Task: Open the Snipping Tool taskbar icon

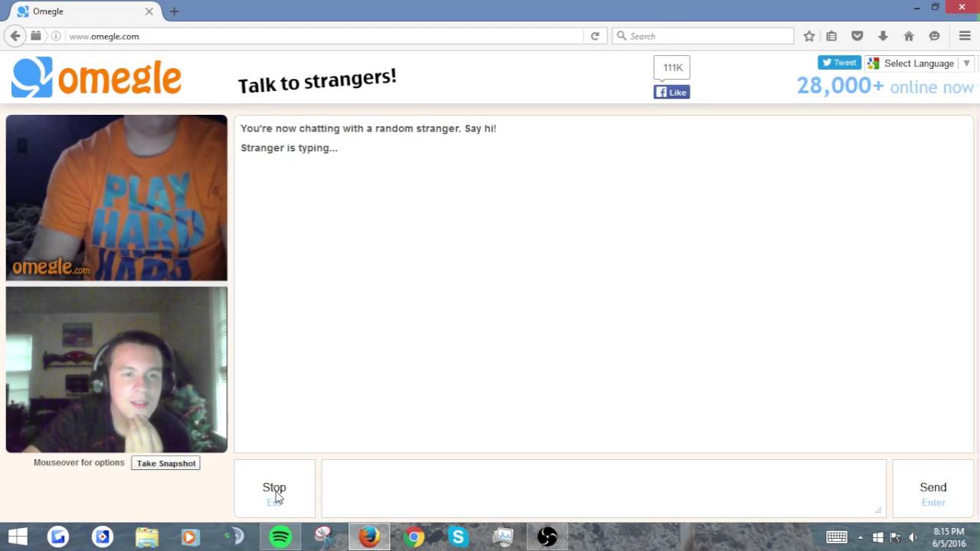Action: coord(325,537)
